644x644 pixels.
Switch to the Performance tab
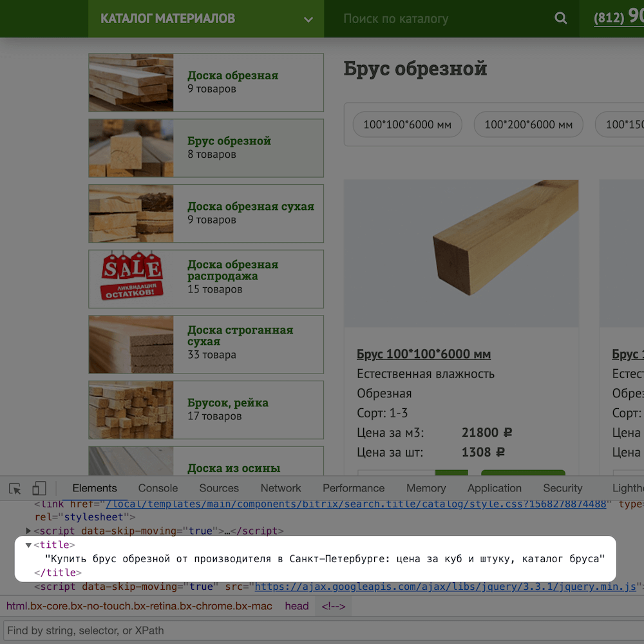pos(353,488)
